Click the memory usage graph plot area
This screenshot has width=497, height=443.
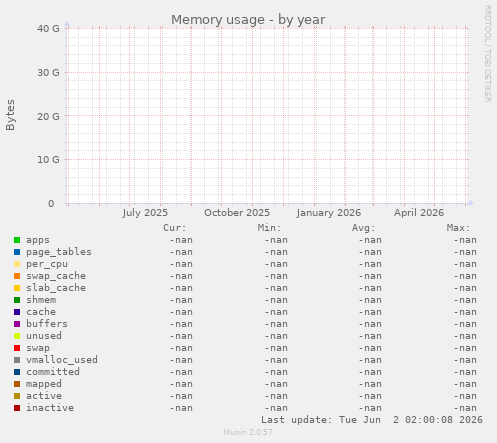coord(267,116)
